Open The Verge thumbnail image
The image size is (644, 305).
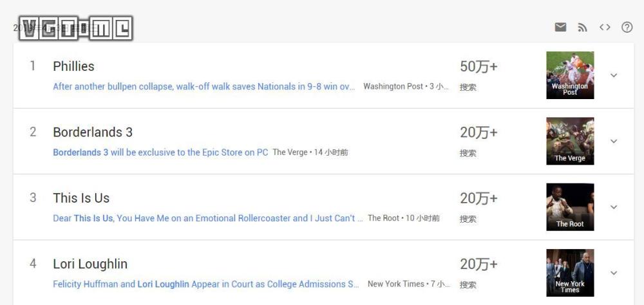coord(570,141)
